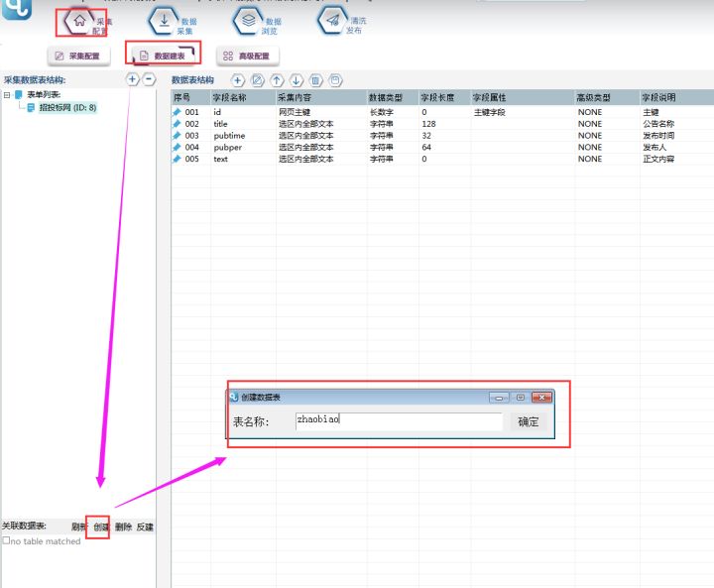
Task: Switch to the 采集配置 sub-tab
Action: pyautogui.click(x=78, y=56)
